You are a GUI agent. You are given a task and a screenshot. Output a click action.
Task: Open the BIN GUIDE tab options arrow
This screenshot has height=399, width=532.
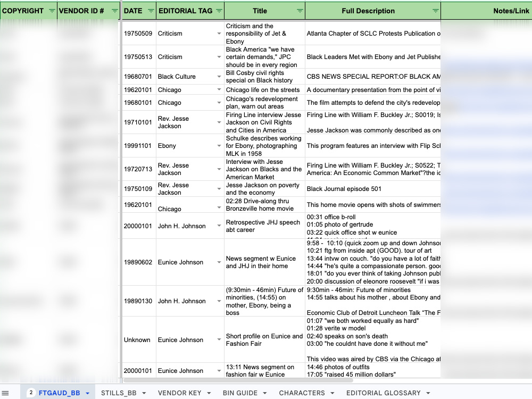pyautogui.click(x=264, y=393)
